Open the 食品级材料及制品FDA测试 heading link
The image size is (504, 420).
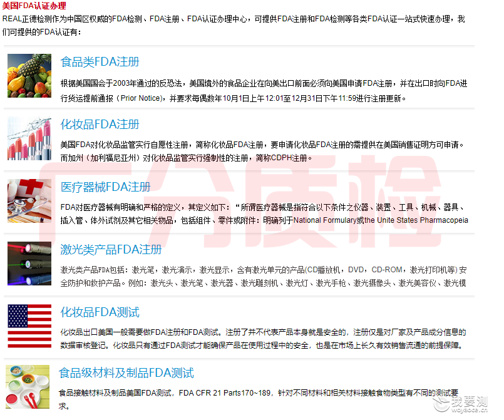click(126, 373)
